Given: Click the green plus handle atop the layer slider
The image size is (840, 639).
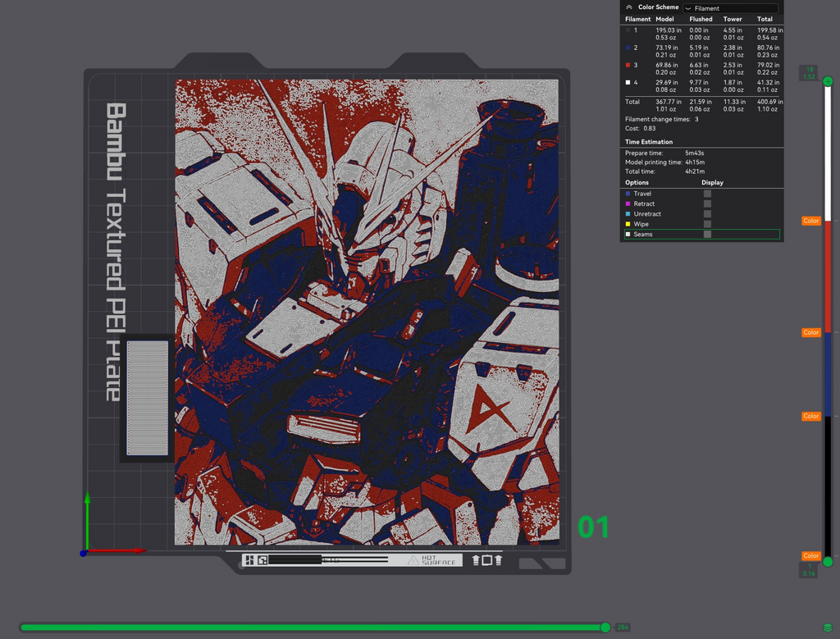Looking at the screenshot, I should pos(828,81).
